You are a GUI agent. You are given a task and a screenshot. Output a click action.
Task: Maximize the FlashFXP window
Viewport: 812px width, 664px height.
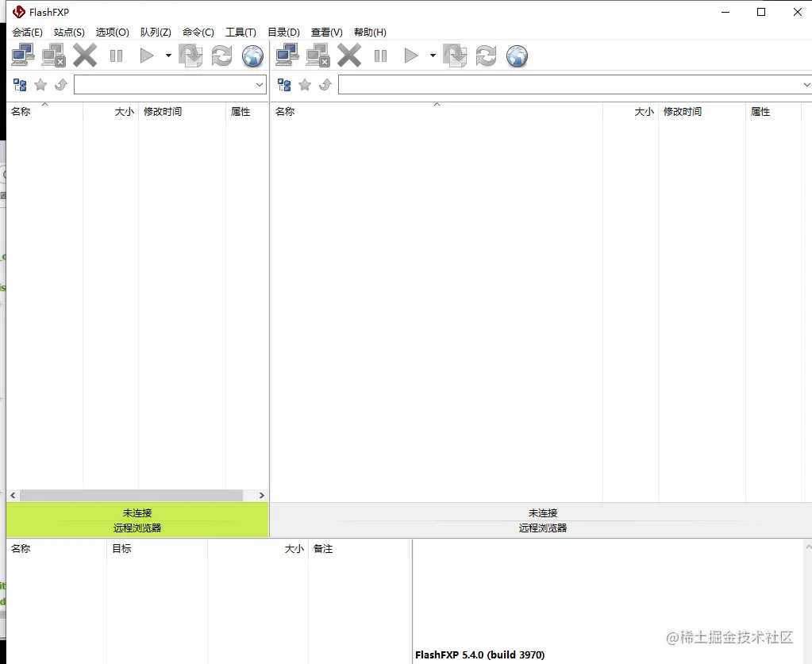tap(761, 12)
